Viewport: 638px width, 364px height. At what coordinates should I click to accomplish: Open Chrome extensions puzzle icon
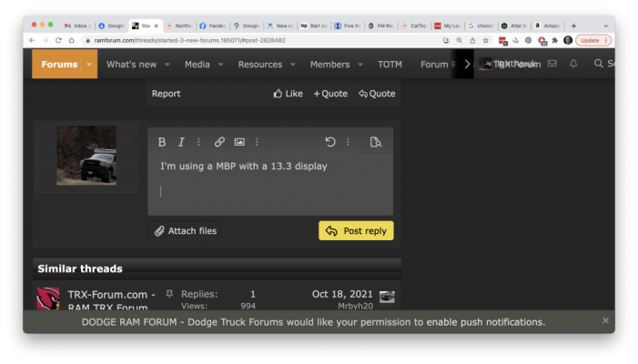click(x=554, y=40)
